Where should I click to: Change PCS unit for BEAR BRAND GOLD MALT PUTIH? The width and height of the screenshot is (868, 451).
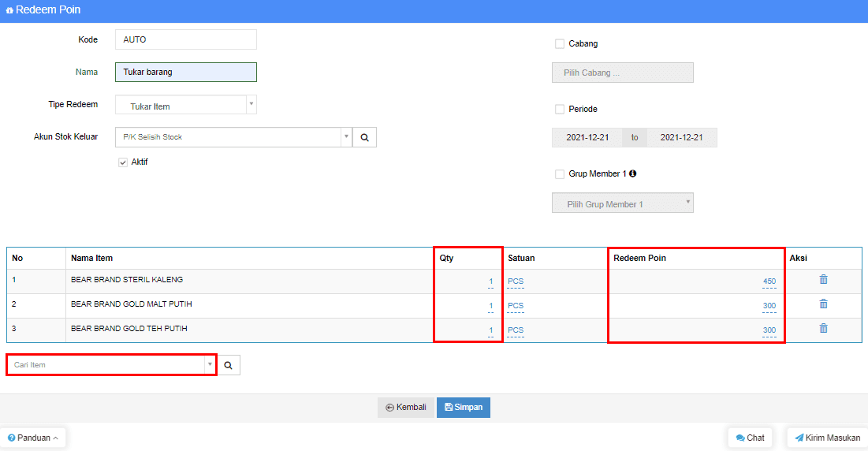coord(516,306)
